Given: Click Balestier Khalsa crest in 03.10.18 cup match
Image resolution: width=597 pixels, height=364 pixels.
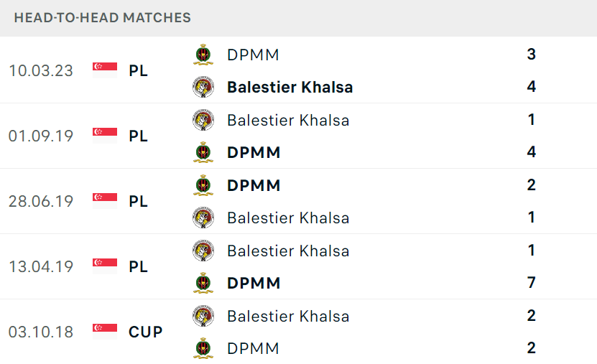Looking at the screenshot, I should tap(203, 316).
